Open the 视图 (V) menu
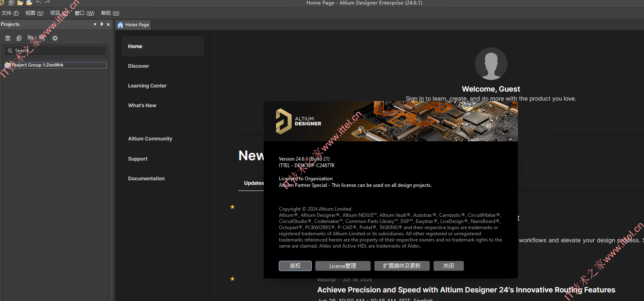This screenshot has height=301, width=644. (34, 13)
